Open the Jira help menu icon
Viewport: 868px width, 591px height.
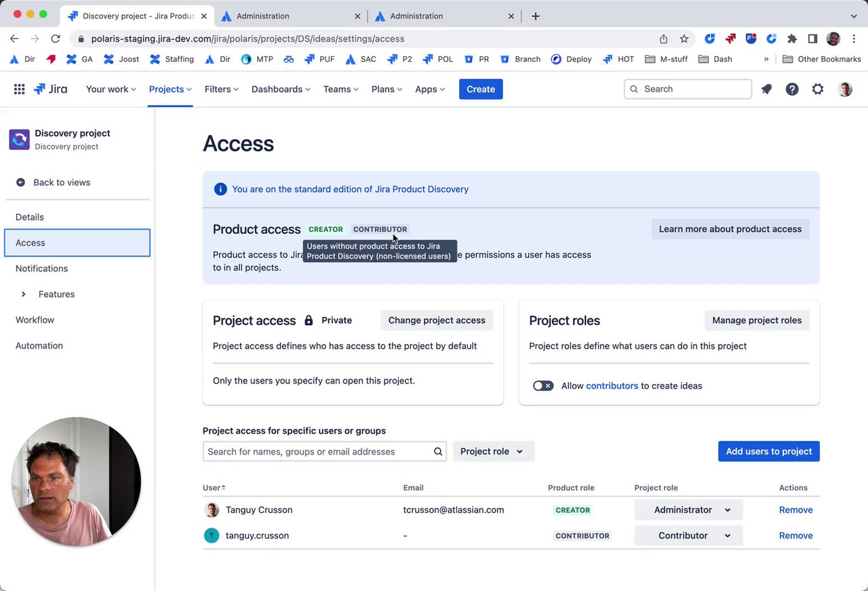pyautogui.click(x=792, y=89)
